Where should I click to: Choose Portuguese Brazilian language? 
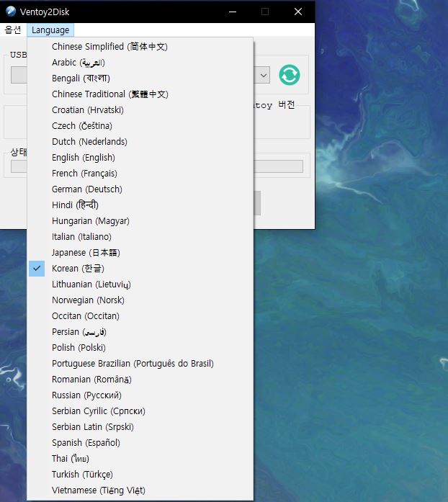coord(140,364)
